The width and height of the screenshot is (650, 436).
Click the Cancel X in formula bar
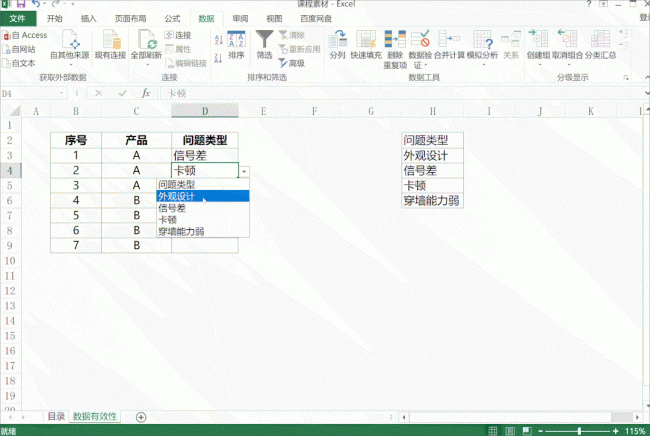pos(99,93)
